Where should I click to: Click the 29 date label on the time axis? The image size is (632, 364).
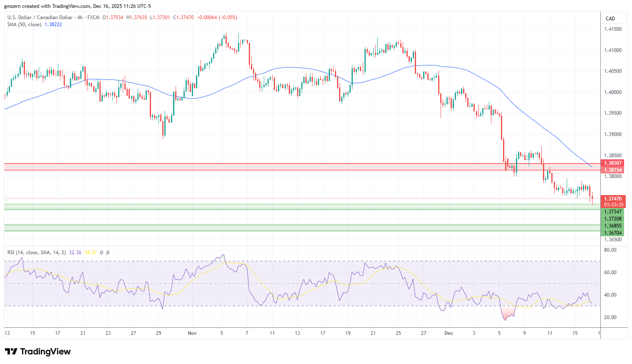point(159,333)
